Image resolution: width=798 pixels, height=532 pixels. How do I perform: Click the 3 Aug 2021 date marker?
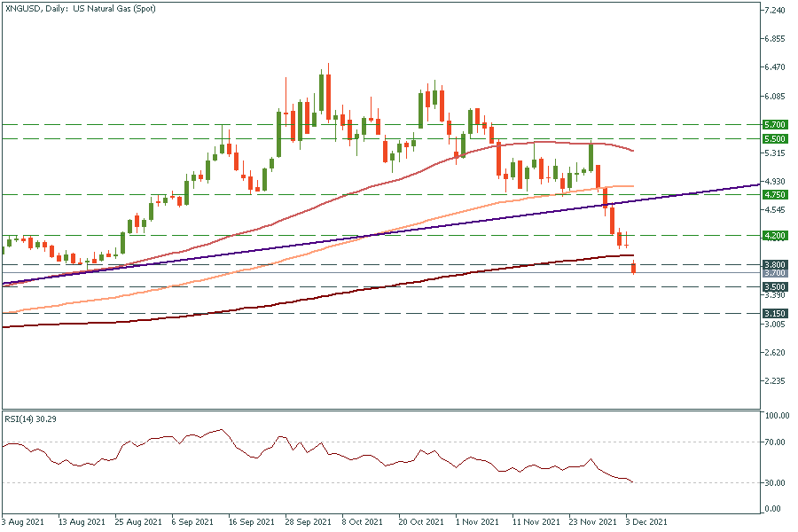pos(23,523)
